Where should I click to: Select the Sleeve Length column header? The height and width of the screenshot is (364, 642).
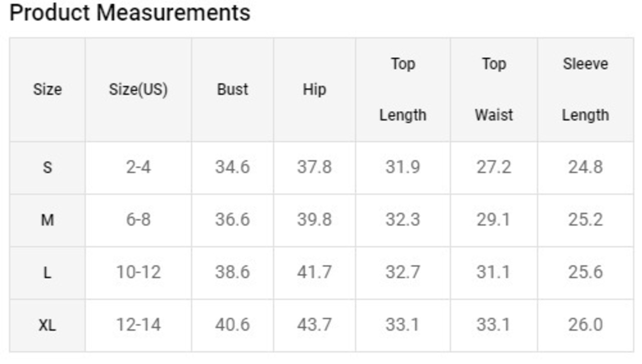click(585, 90)
